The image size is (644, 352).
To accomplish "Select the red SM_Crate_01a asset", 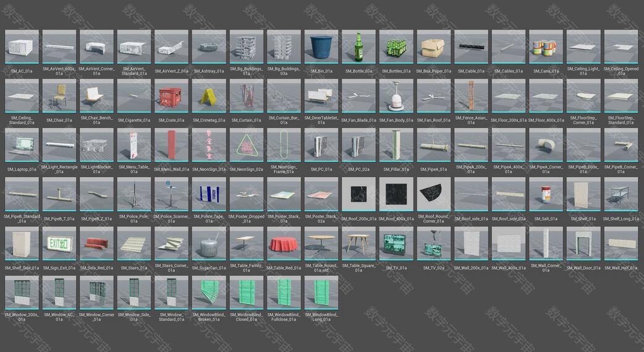I will 171,95.
